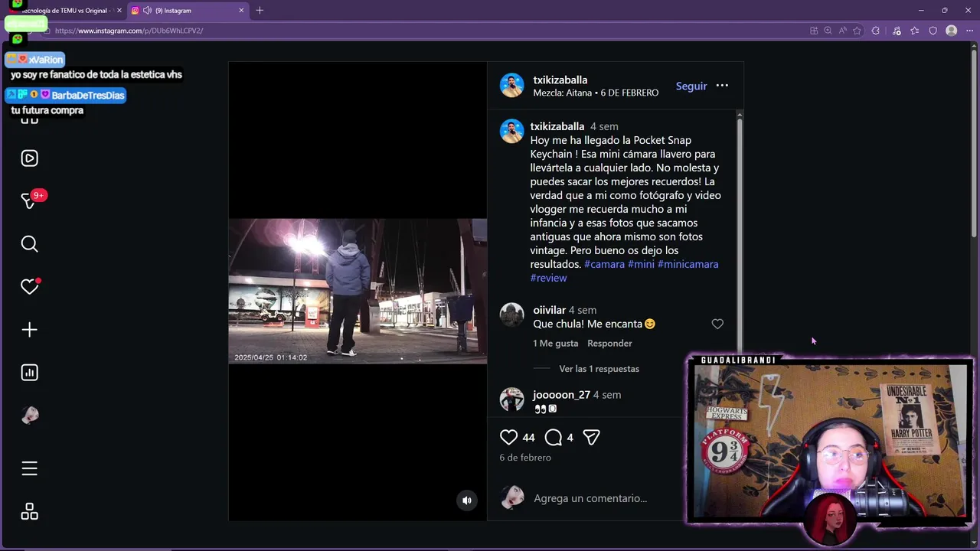
Task: Click the browser address bar URL
Action: 129,31
